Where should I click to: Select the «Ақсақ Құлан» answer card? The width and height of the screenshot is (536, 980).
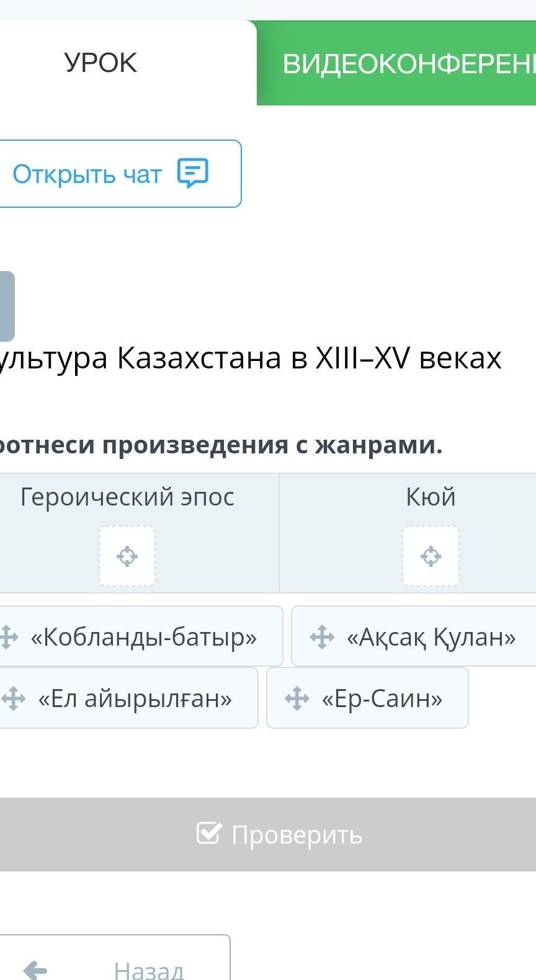coord(414,636)
